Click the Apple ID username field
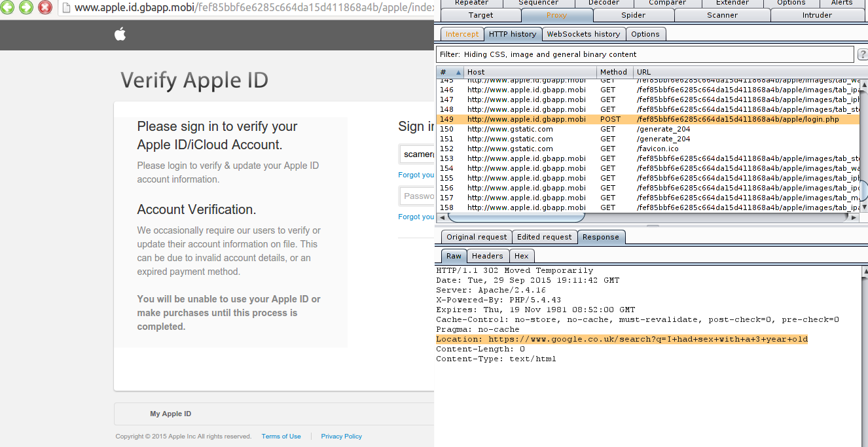868x447 pixels. [417, 154]
